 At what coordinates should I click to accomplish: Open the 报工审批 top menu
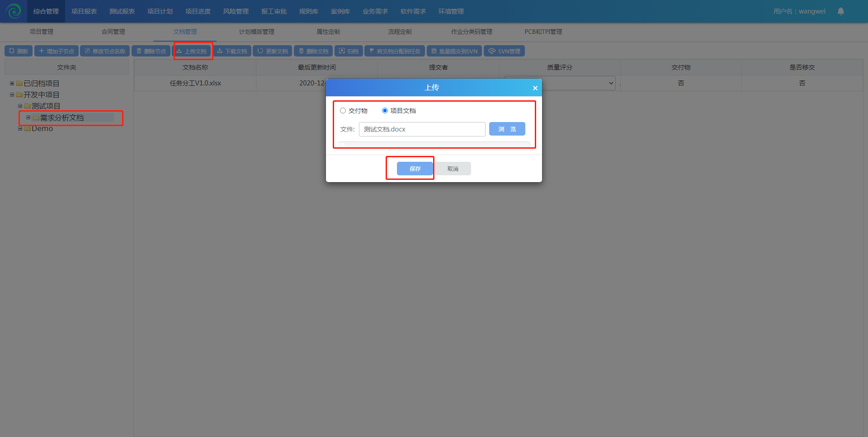pos(274,11)
